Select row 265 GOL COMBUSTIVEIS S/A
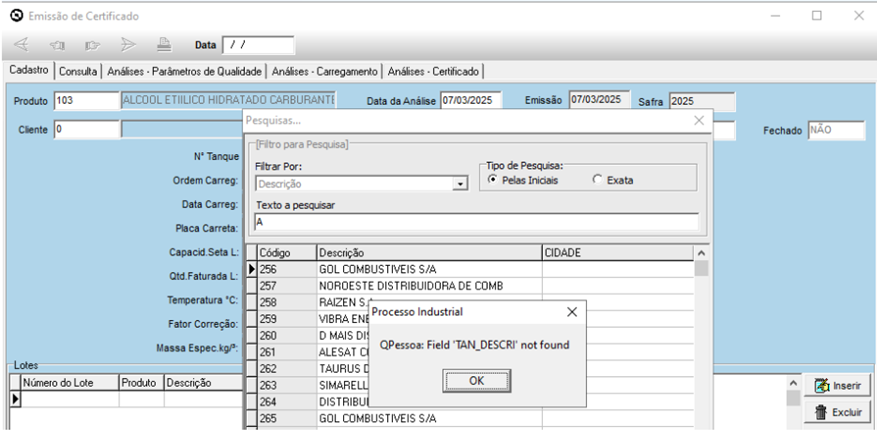 (x=475, y=419)
